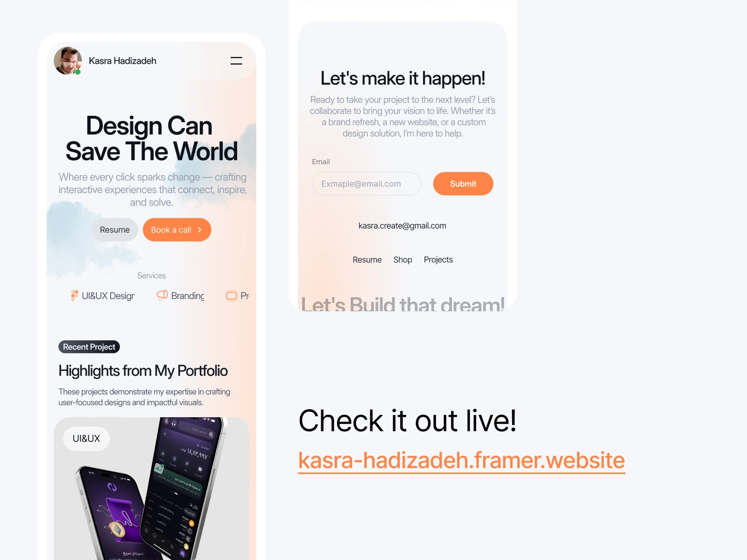Image resolution: width=747 pixels, height=560 pixels.
Task: Click Kasra Hadizadeh's profile avatar
Action: click(x=68, y=61)
